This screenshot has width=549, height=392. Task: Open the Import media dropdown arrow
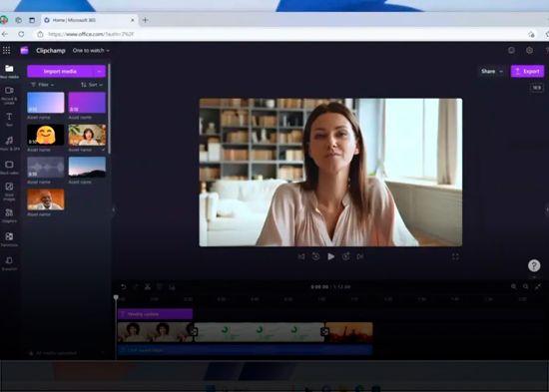point(100,72)
